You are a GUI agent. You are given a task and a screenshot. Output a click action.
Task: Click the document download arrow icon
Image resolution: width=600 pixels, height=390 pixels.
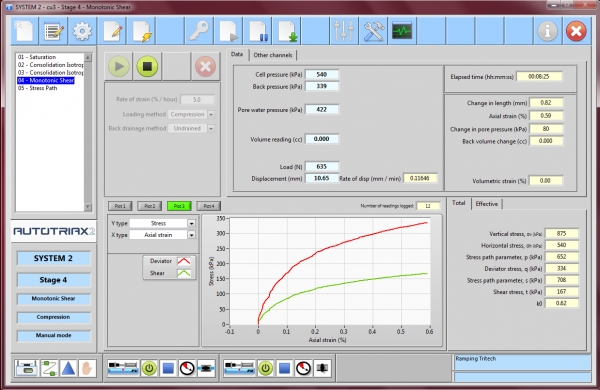[x=287, y=31]
